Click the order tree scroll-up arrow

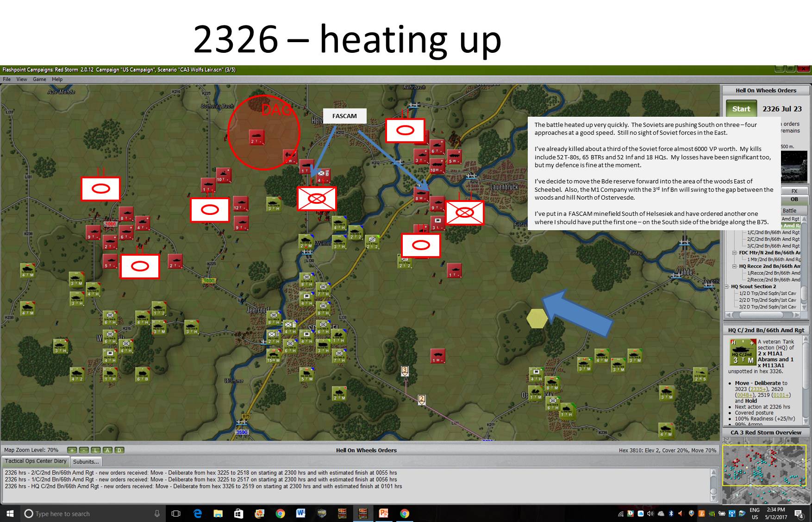[805, 219]
